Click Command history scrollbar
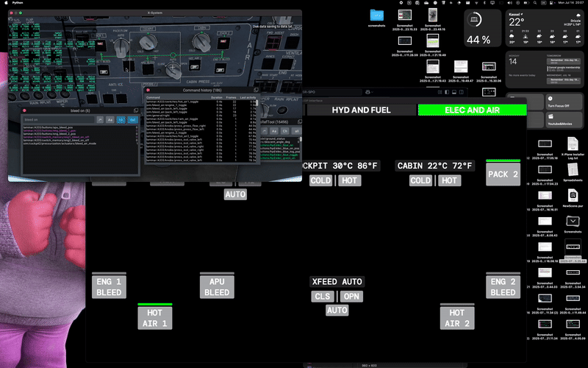588x368 pixels. point(257,102)
